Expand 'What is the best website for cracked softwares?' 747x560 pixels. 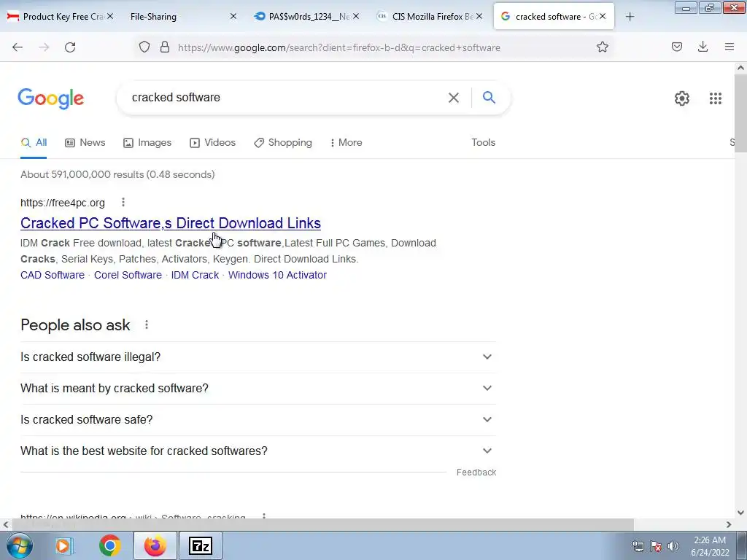pos(258,451)
